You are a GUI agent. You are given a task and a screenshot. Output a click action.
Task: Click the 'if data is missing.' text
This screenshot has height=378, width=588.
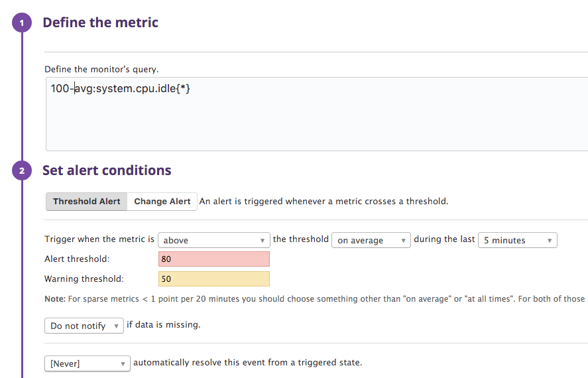(x=164, y=325)
